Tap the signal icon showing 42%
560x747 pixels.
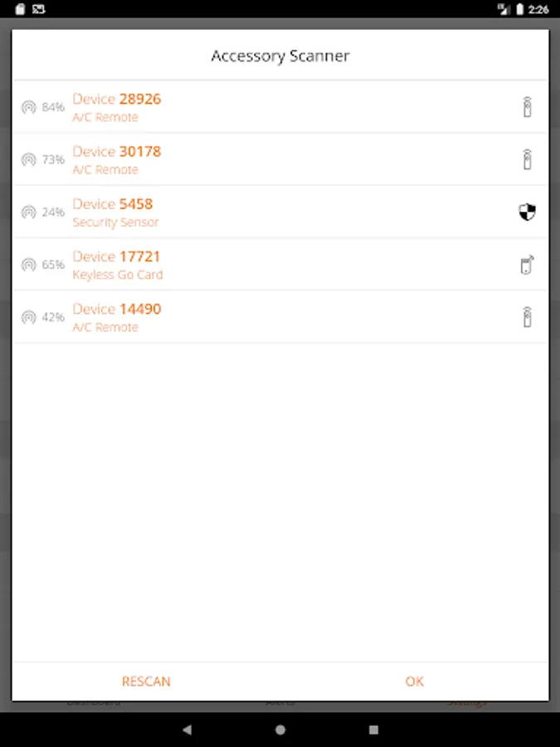28,317
